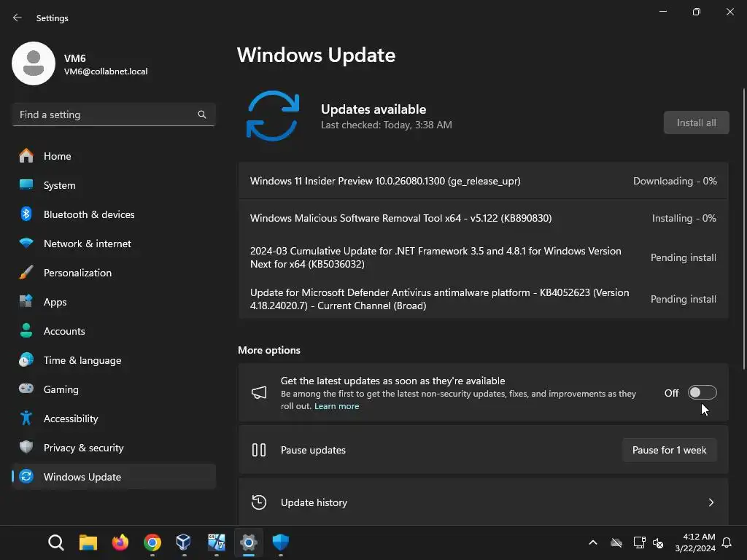Select the .NET Framework Cumulative Update row
747x560 pixels.
pos(483,257)
